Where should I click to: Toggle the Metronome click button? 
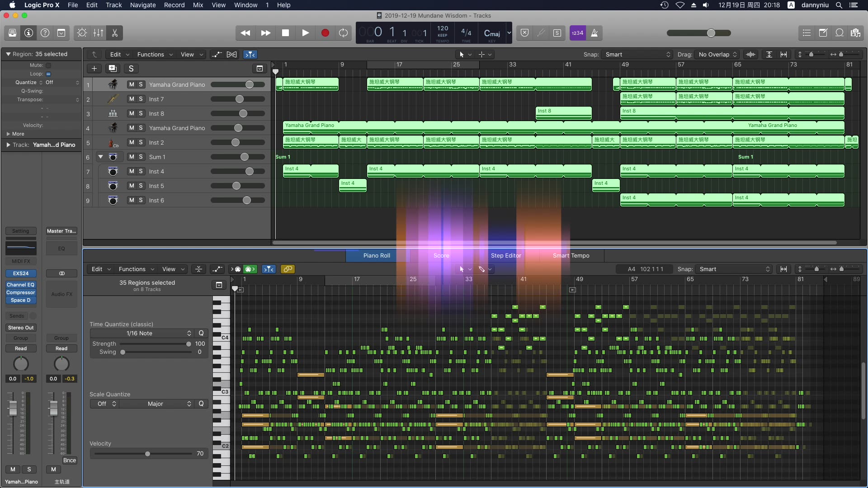pos(594,33)
